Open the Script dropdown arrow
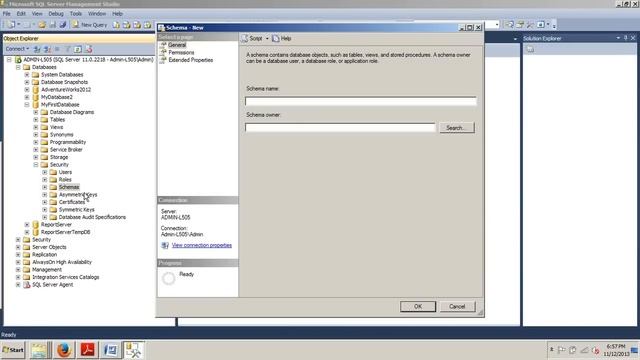The width and height of the screenshot is (640, 360). [x=267, y=38]
